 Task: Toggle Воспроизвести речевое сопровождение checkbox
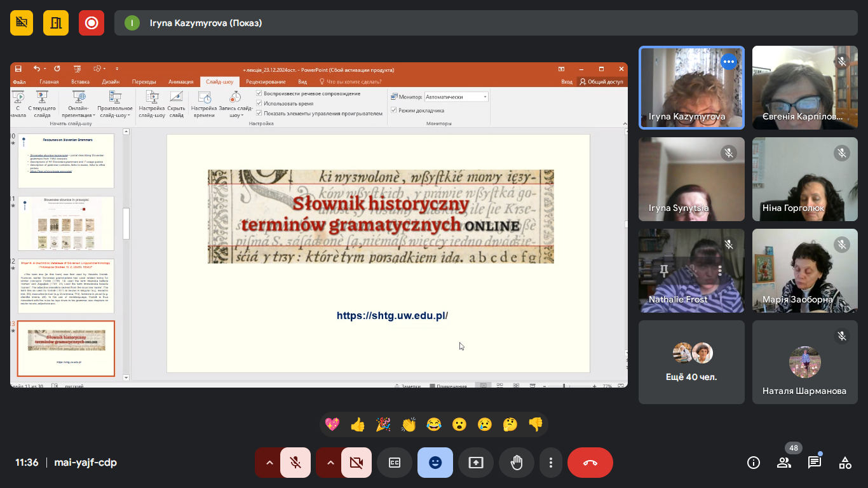tap(259, 93)
